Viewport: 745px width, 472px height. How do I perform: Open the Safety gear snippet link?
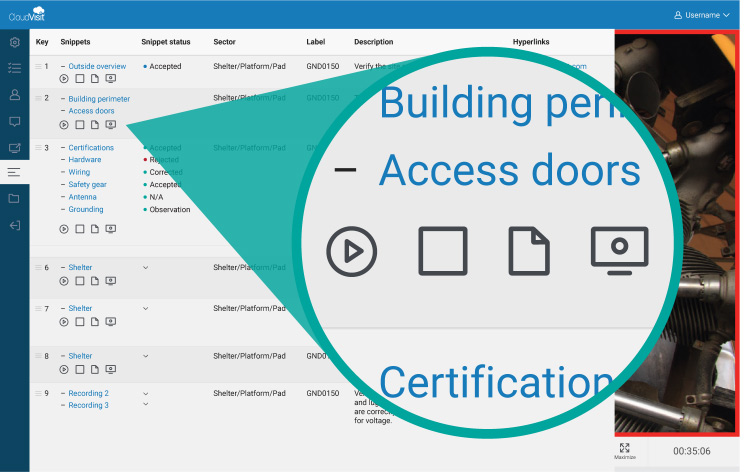click(87, 184)
